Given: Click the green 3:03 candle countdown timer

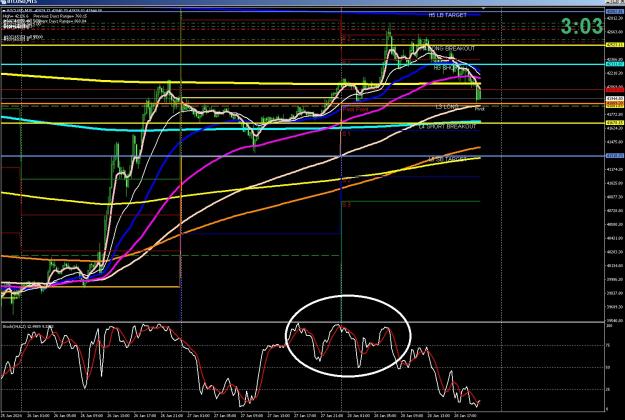Looking at the screenshot, I should tap(582, 27).
